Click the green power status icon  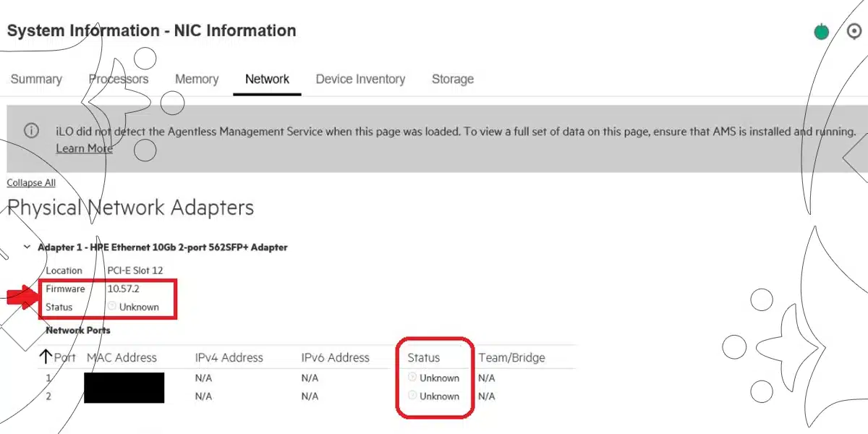pyautogui.click(x=821, y=32)
